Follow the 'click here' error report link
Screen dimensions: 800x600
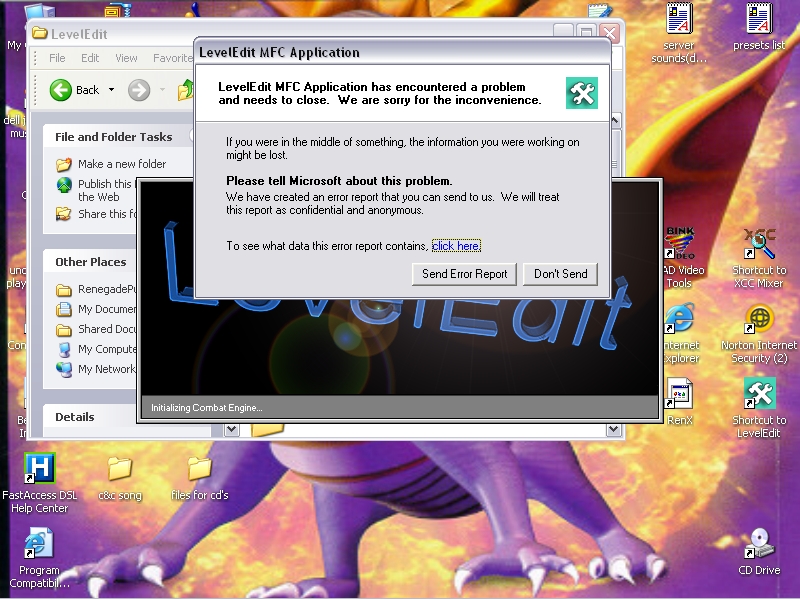456,246
